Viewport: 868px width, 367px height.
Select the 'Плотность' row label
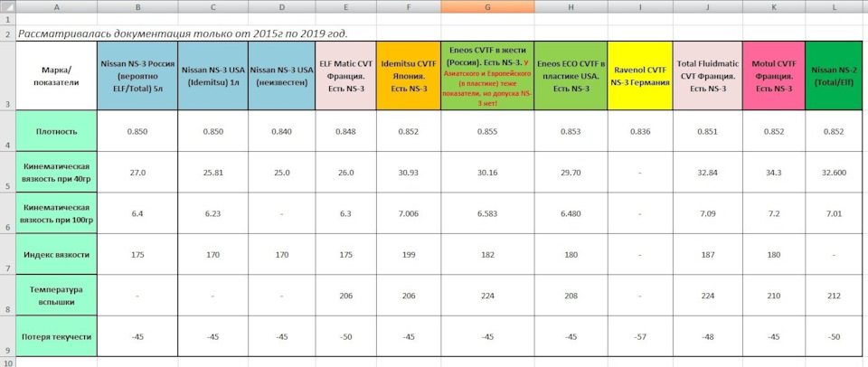56,131
